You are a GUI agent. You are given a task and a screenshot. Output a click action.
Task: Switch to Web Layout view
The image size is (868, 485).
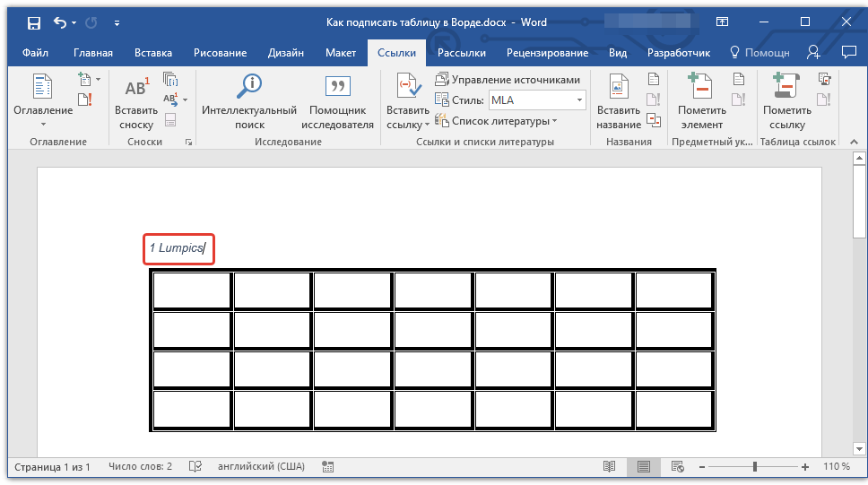point(677,467)
